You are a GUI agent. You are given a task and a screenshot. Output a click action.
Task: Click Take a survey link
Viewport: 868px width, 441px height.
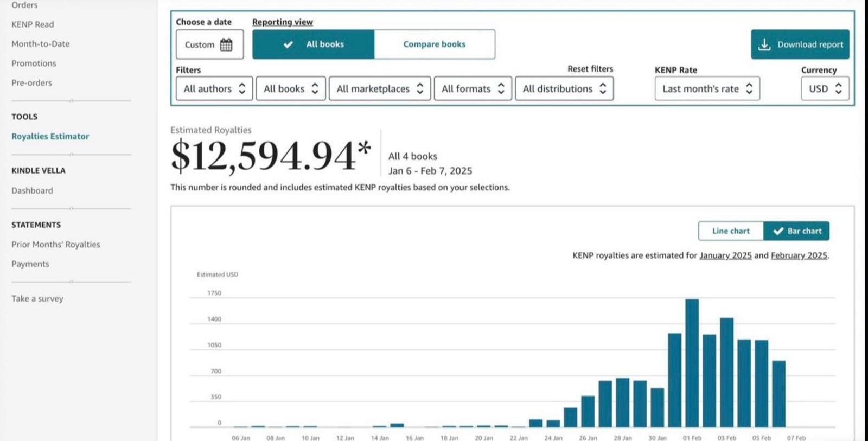[37, 299]
